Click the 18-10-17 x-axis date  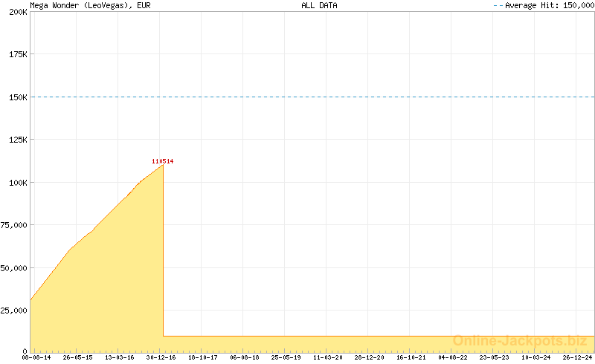[203, 357]
